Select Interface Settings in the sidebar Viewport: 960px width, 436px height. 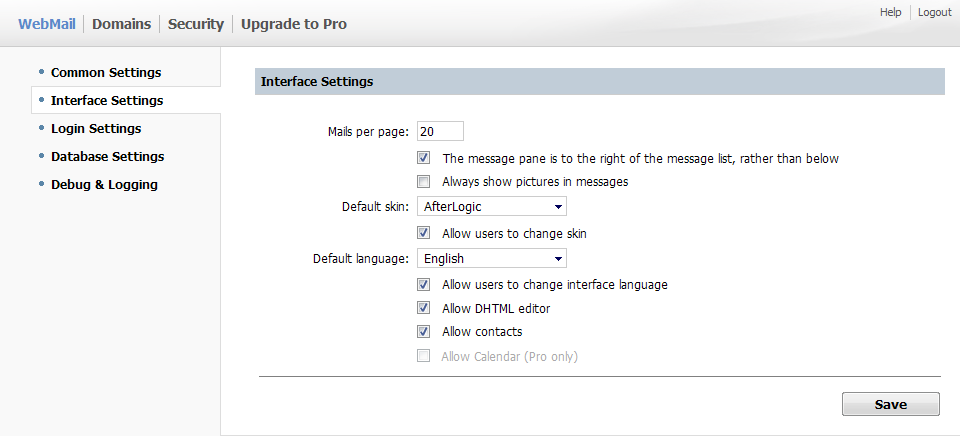(x=107, y=100)
